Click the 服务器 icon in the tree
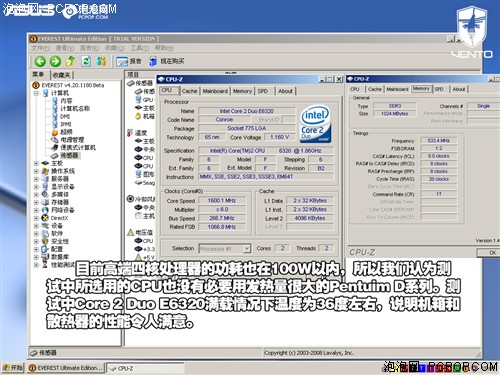This screenshot has width=500, height=375. pos(45,179)
